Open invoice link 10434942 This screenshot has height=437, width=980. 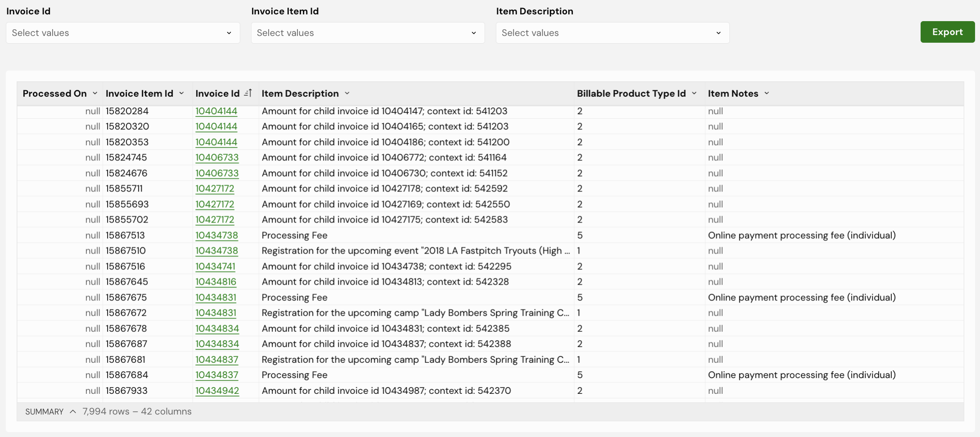217,390
